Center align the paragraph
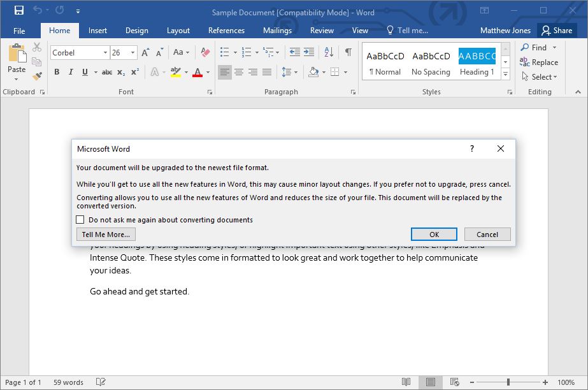The height and width of the screenshot is (390, 588). pos(239,72)
